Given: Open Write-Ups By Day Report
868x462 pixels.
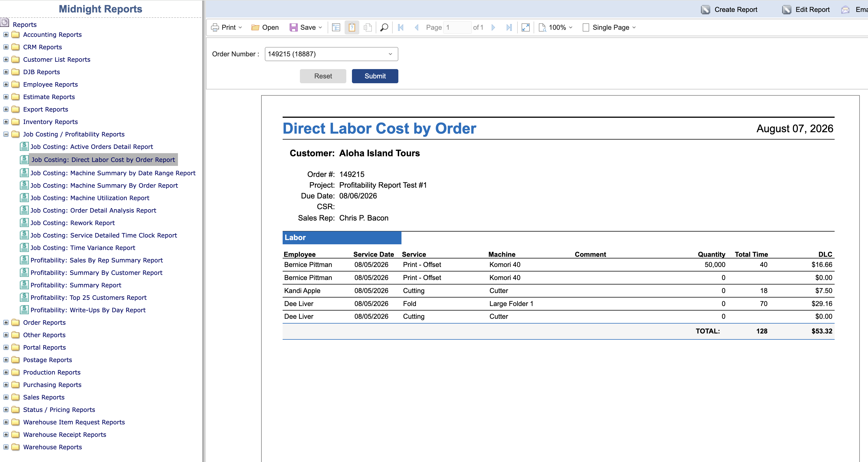Looking at the screenshot, I should (x=88, y=310).
